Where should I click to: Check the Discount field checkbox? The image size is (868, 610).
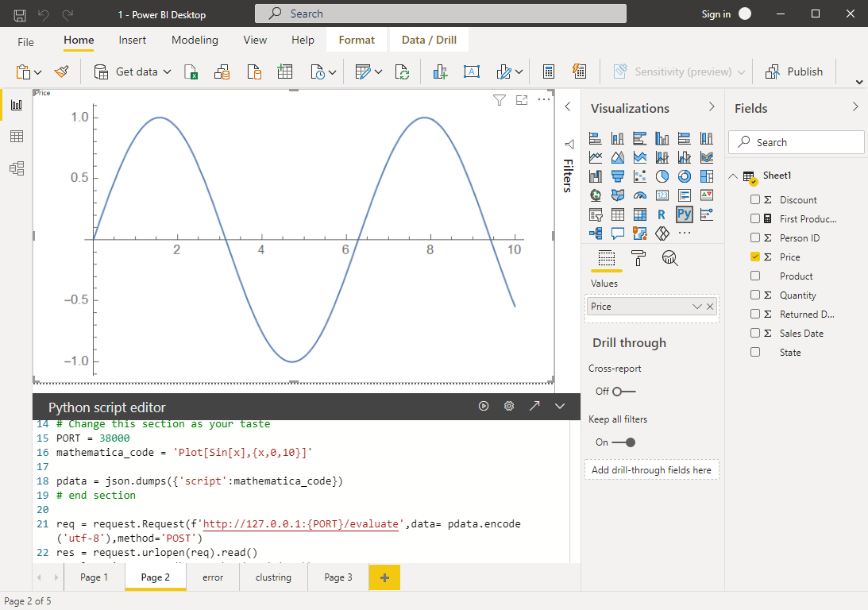[x=755, y=199]
